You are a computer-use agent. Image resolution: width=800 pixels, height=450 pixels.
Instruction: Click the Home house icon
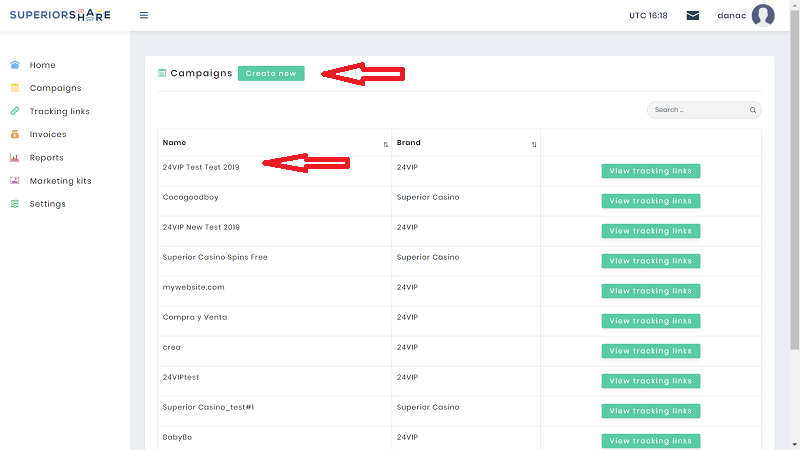click(15, 65)
